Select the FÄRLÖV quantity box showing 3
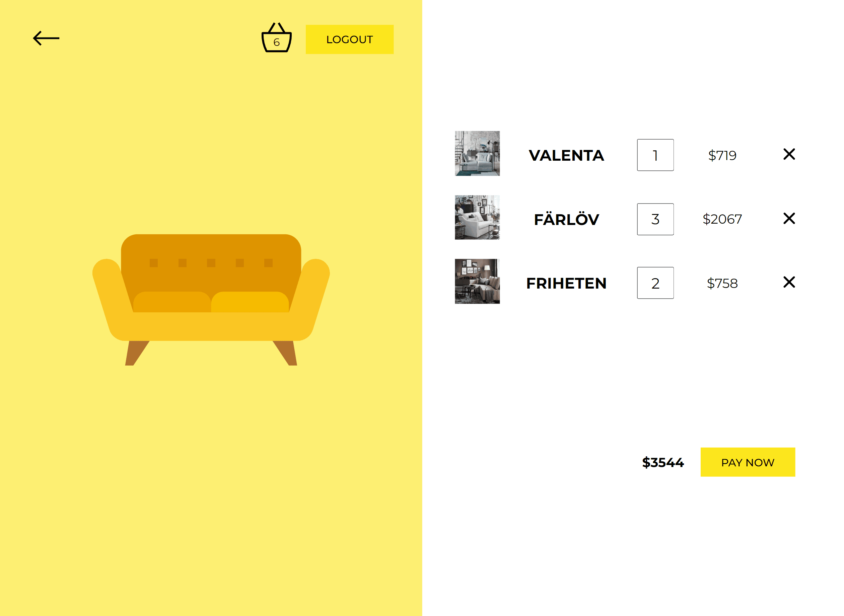The width and height of the screenshot is (844, 616). pyautogui.click(x=655, y=219)
